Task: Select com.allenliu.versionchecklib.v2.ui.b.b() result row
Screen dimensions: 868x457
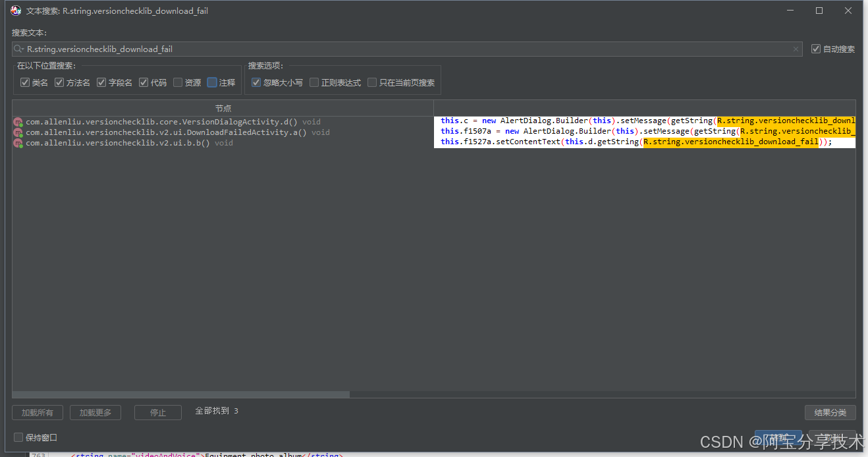Action: [x=223, y=143]
